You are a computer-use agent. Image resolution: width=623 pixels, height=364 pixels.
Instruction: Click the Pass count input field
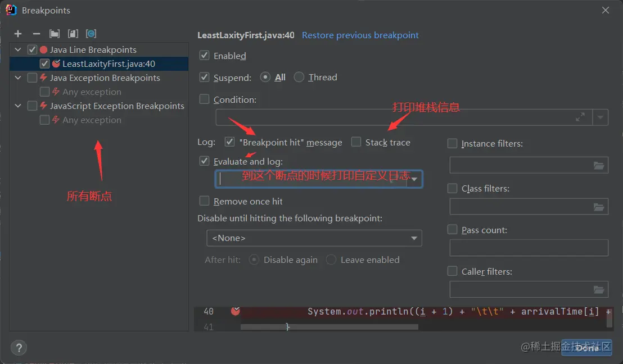[x=529, y=248]
